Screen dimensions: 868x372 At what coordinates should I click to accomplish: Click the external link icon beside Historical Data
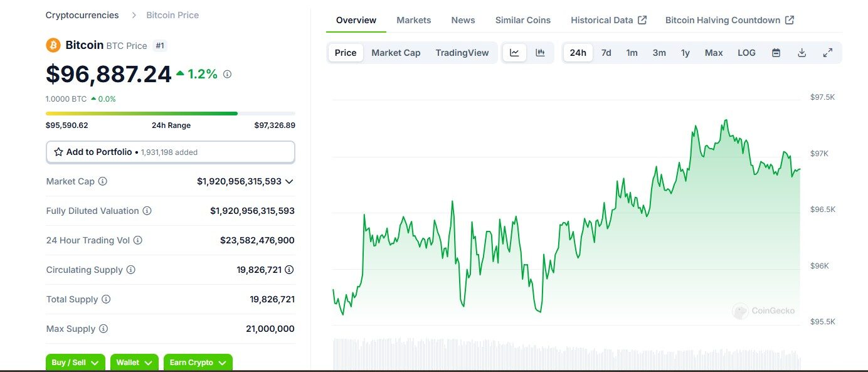[x=642, y=20]
